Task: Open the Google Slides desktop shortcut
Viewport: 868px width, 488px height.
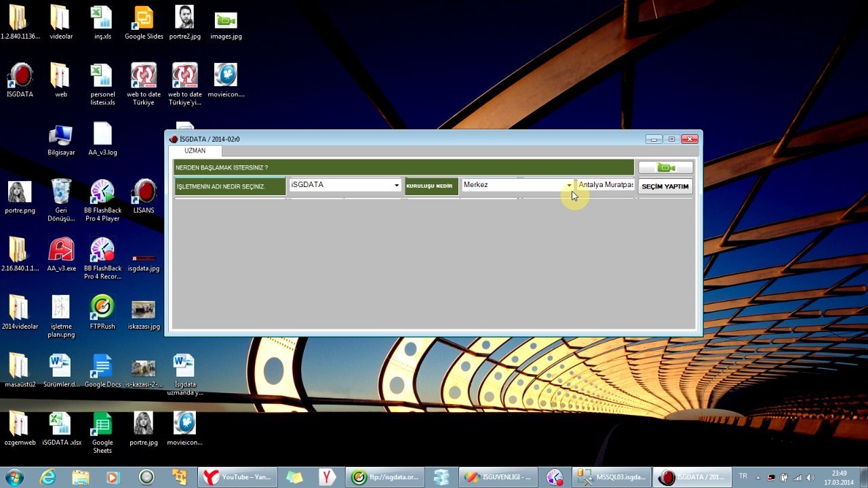Action: pos(144,22)
